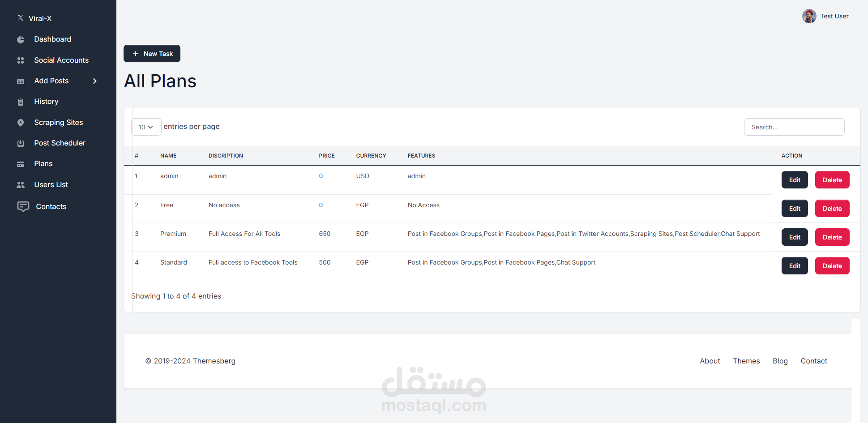868x423 pixels.
Task: Click the Post Scheduler icon
Action: (x=21, y=143)
